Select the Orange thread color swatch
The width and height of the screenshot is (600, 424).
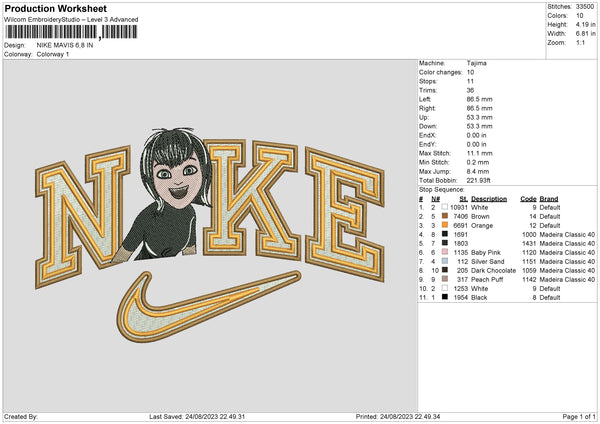coord(444,227)
